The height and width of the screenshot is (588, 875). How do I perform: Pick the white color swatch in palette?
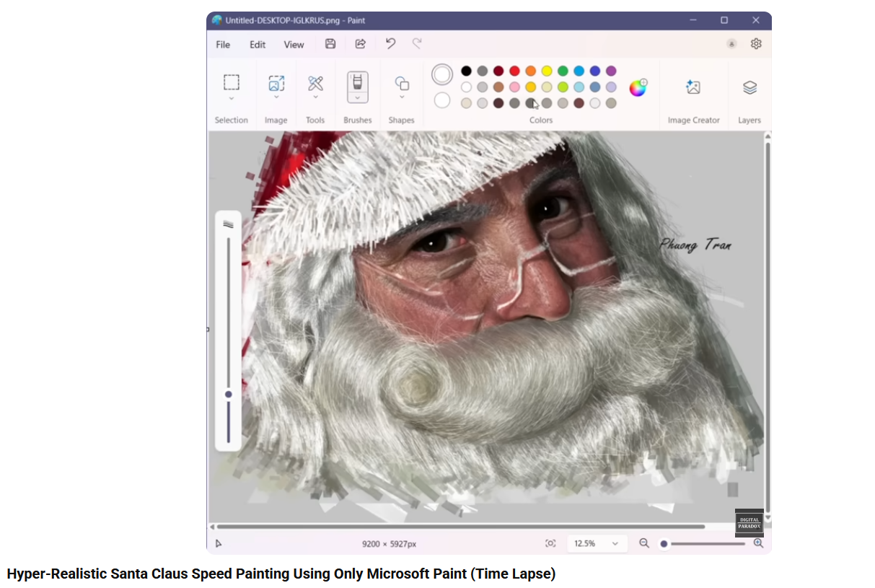tap(467, 87)
